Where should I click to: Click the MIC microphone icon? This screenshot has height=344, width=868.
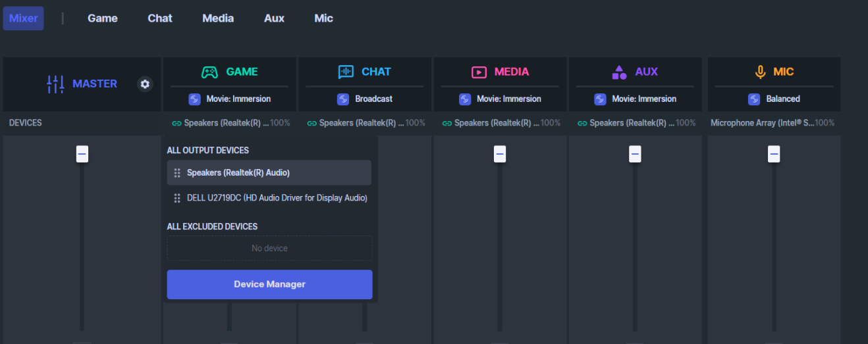[x=761, y=72]
